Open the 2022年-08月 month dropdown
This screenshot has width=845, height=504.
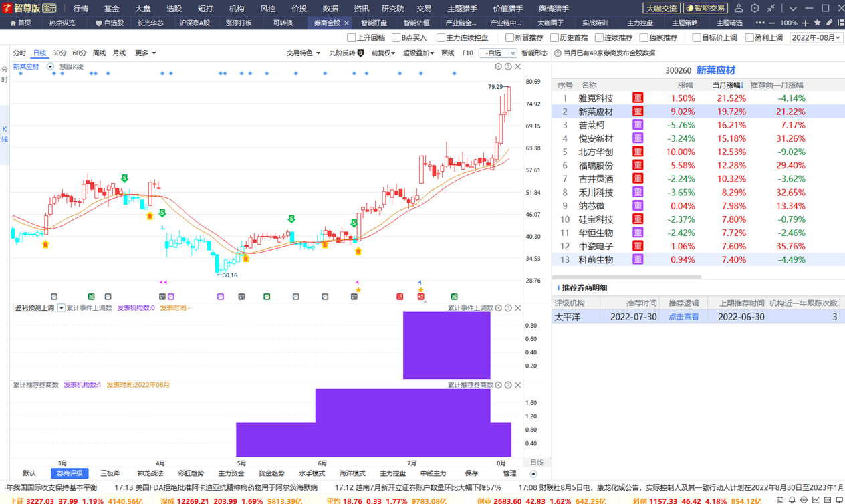(816, 38)
